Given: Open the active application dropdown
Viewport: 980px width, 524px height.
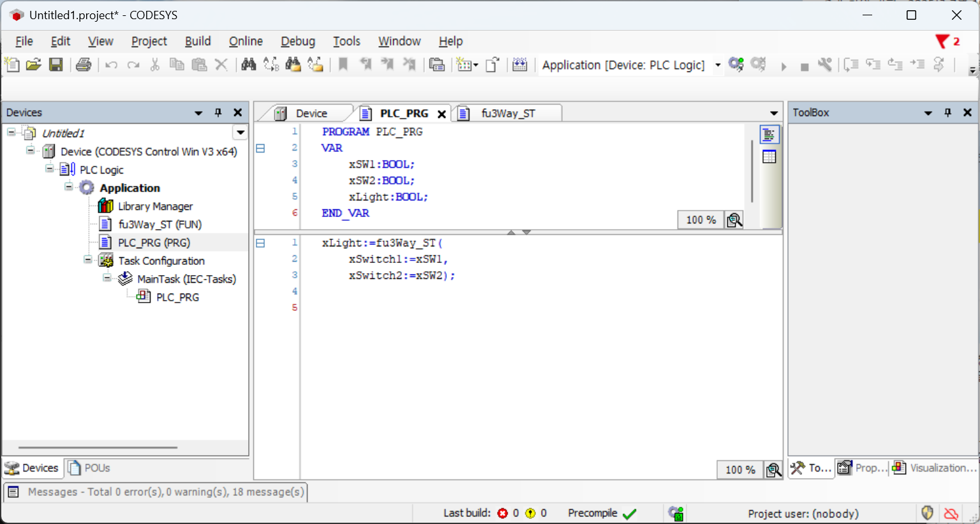Looking at the screenshot, I should coord(718,65).
